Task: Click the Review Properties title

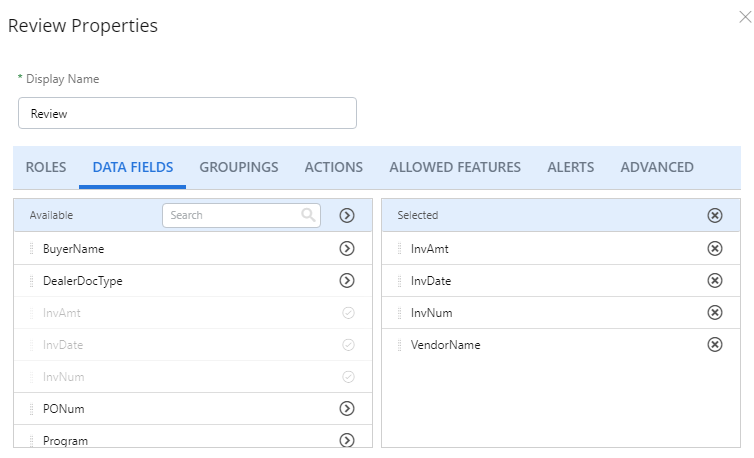Action: point(83,25)
